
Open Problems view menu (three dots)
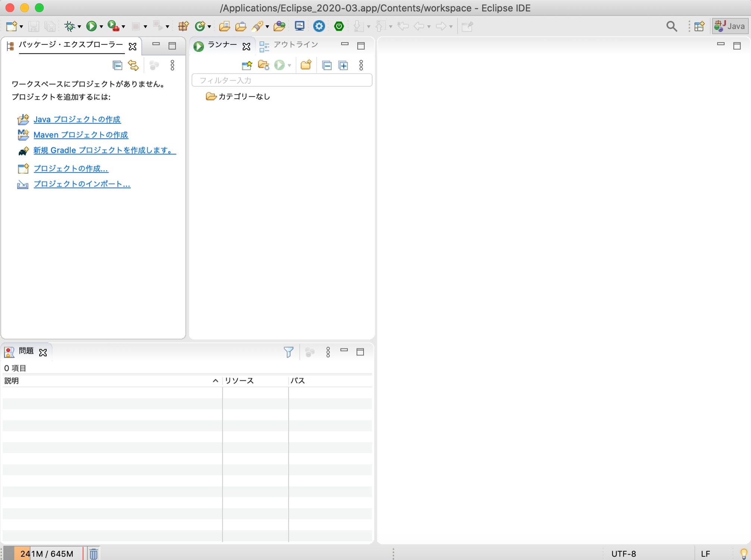click(328, 352)
